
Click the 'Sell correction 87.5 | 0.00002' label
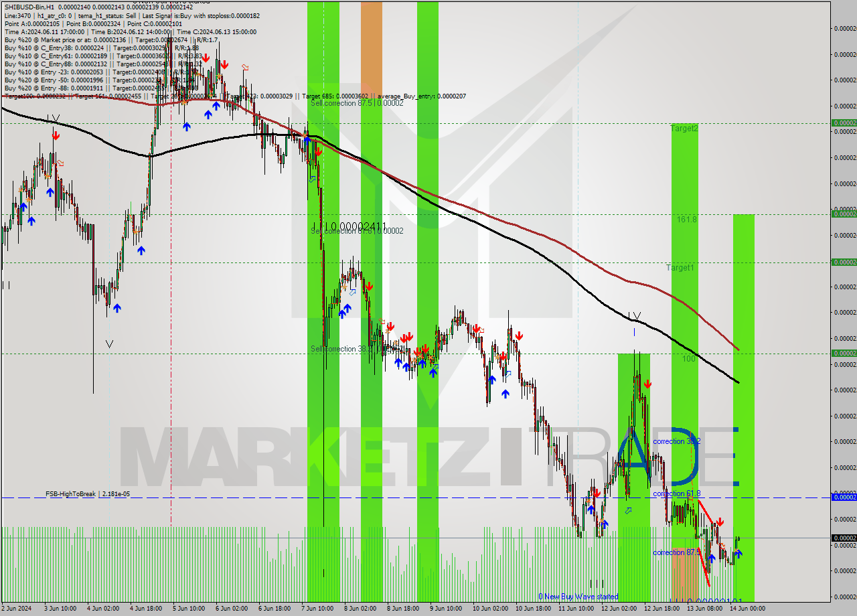(x=357, y=103)
